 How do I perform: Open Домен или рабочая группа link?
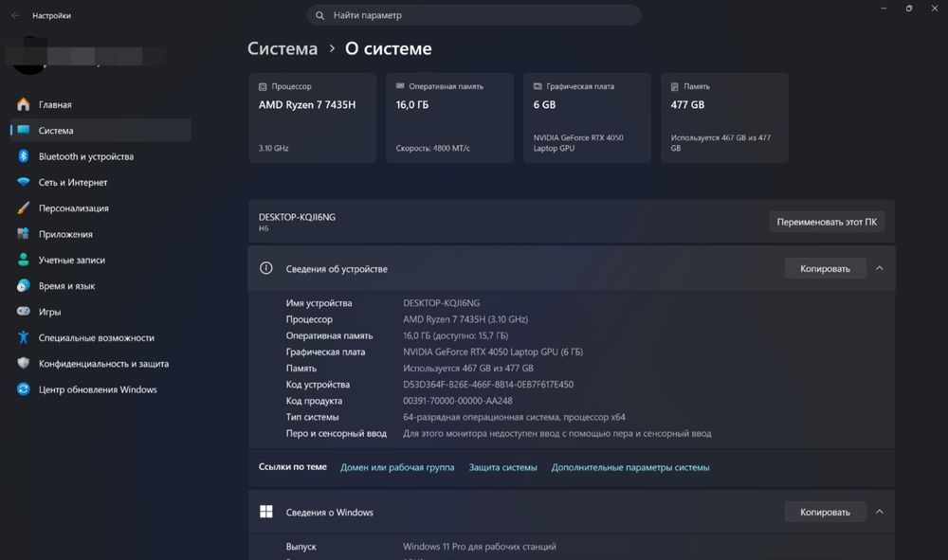[397, 467]
